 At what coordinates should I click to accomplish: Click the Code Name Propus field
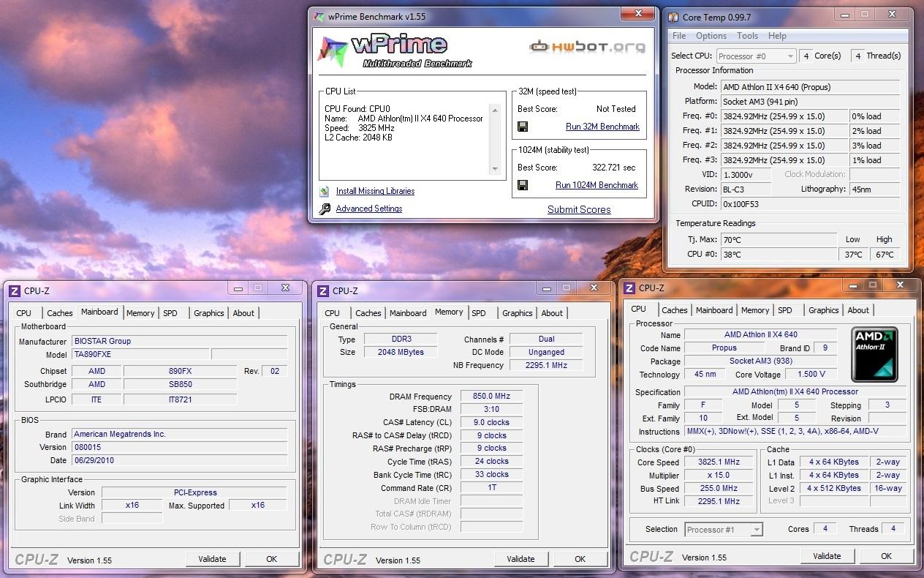coord(724,348)
